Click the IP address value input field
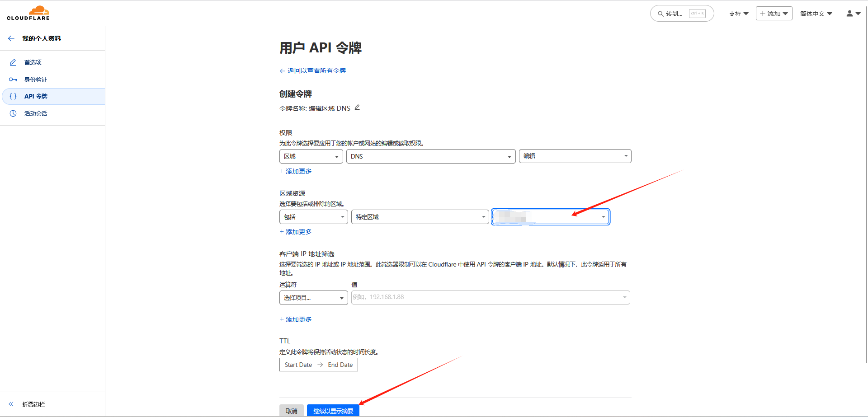Screen dimensions: 868x417 coord(486,297)
